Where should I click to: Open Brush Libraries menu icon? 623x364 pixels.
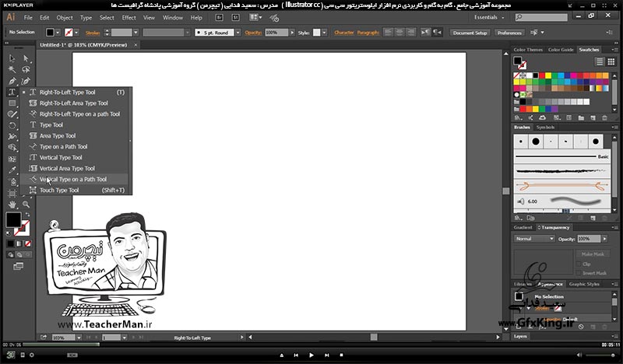tap(518, 218)
